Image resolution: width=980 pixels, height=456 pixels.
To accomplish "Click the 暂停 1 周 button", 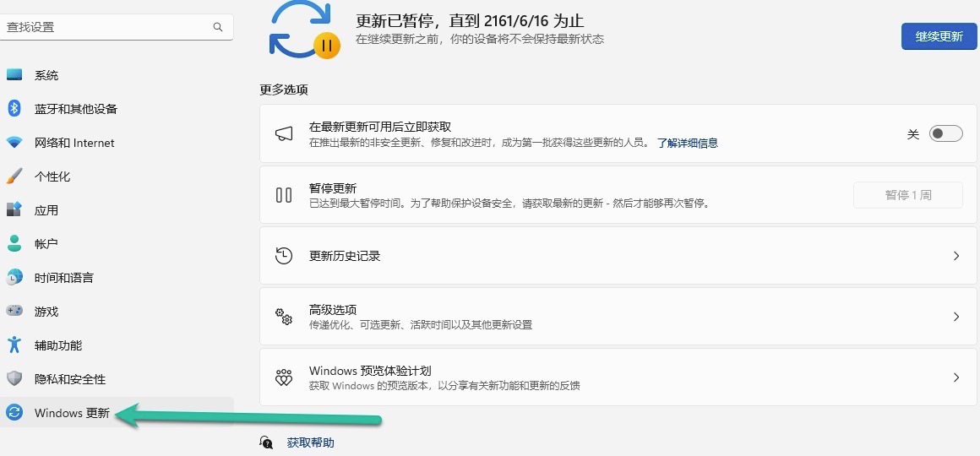I will 908,195.
